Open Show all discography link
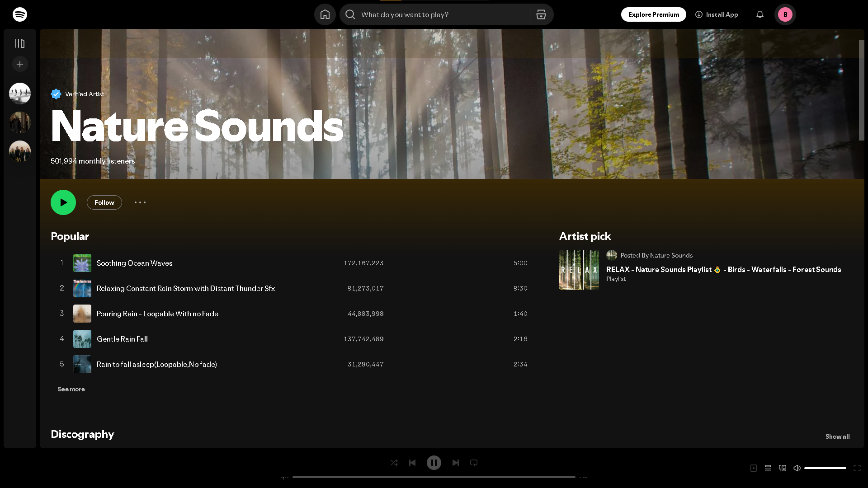 tap(837, 436)
